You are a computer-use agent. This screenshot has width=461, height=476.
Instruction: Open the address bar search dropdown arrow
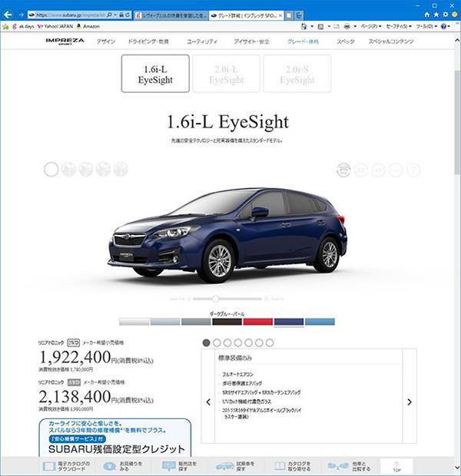[115, 15]
